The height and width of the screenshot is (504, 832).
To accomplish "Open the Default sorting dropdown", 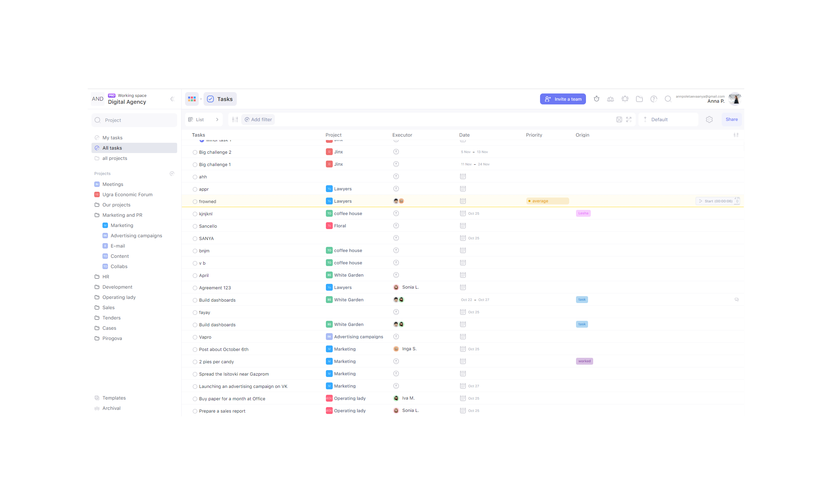I will (x=667, y=119).
